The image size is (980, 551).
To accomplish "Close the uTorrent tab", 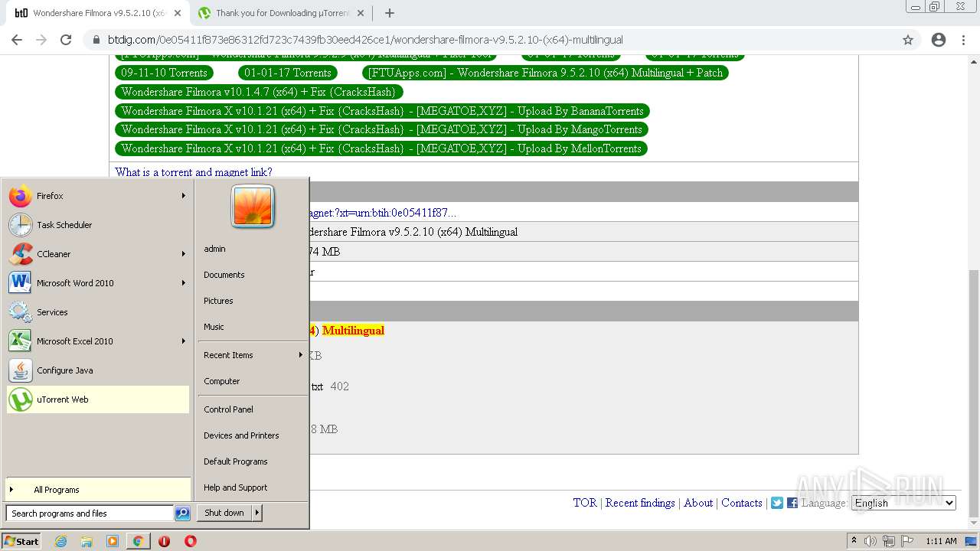I will coord(361,13).
